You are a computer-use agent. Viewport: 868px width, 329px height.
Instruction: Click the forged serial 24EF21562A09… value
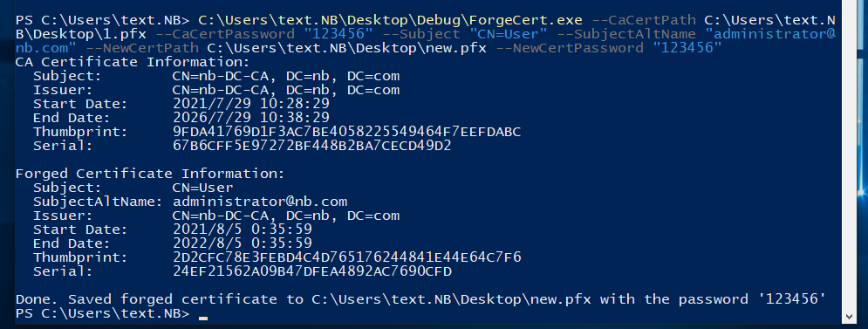(312, 271)
